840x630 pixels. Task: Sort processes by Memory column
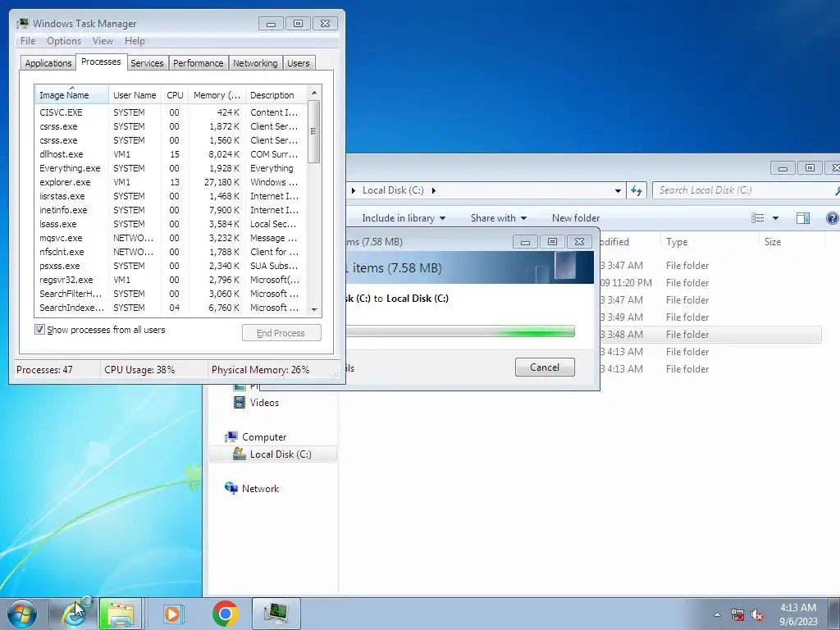pos(217,95)
